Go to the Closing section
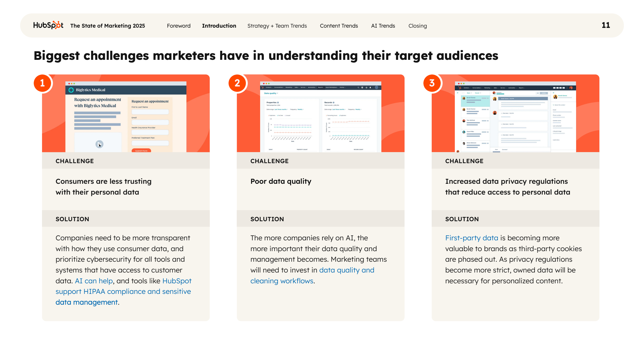The image size is (644, 362). coord(417,26)
